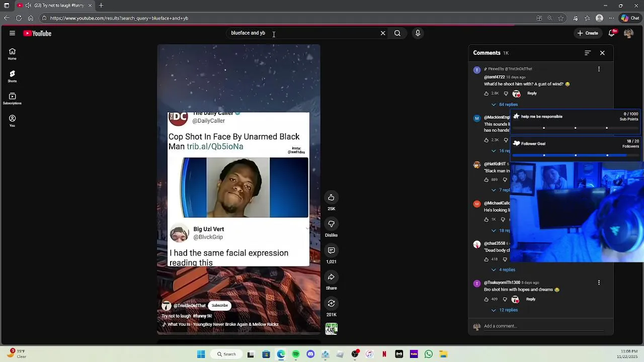Open the #funny hashtag link
The width and height of the screenshot is (644, 362).
click(200, 316)
